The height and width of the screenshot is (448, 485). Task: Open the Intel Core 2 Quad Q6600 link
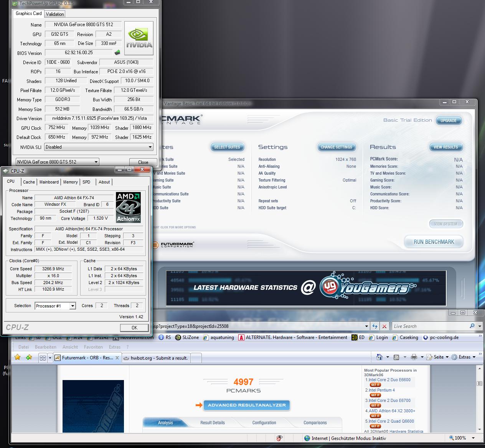click(x=391, y=421)
